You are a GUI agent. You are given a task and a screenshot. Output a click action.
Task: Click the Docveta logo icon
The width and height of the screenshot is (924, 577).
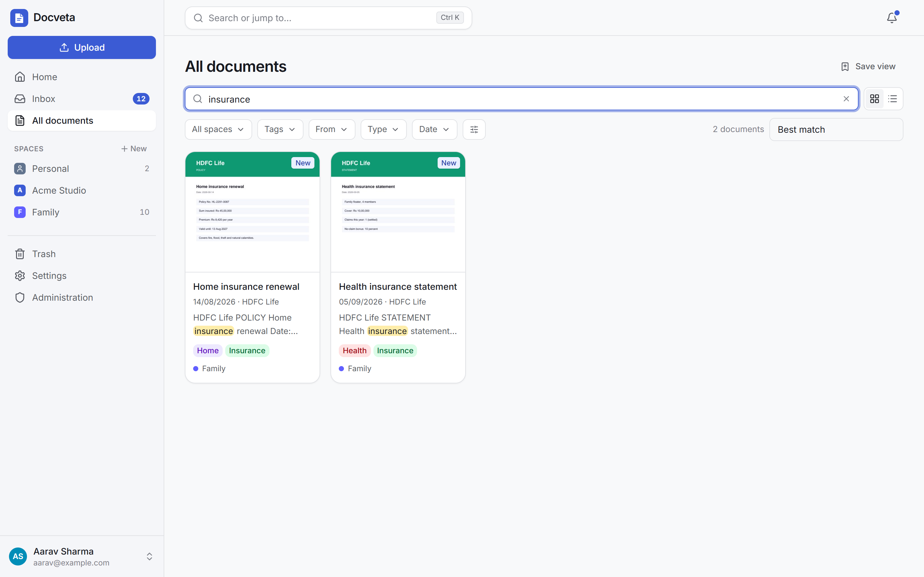(19, 18)
